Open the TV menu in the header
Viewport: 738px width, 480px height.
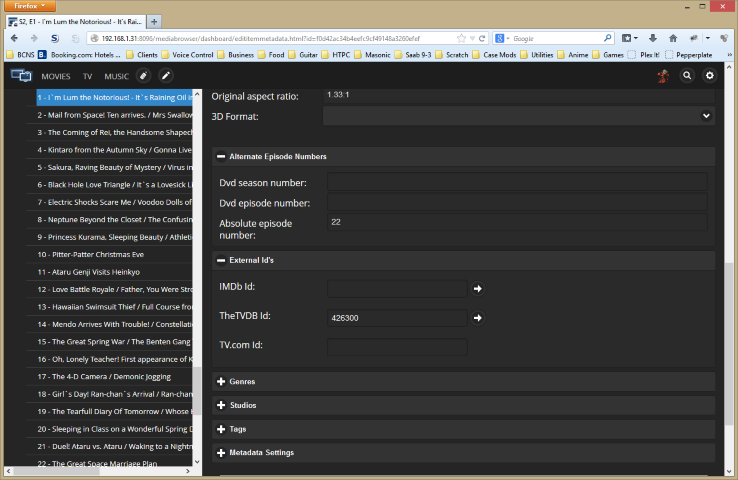(87, 76)
